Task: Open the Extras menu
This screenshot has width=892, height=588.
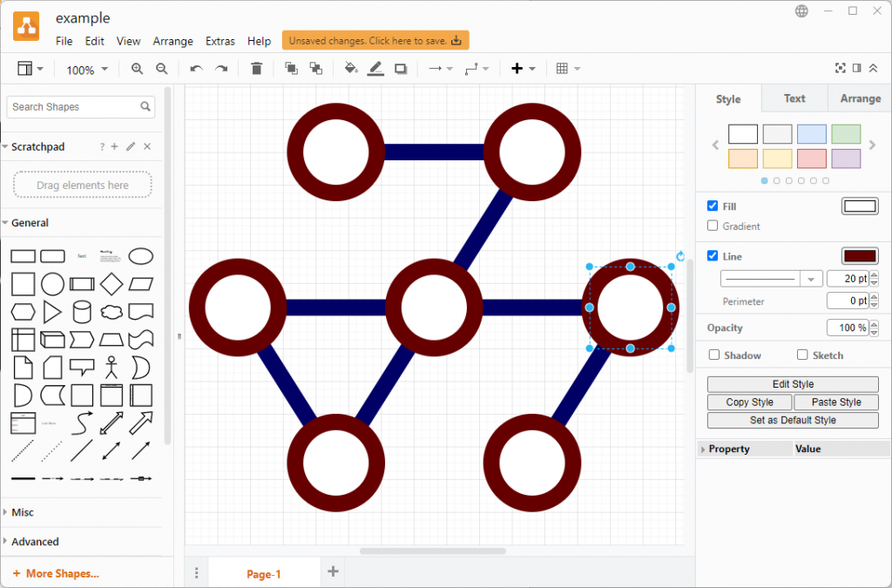Action: point(220,41)
